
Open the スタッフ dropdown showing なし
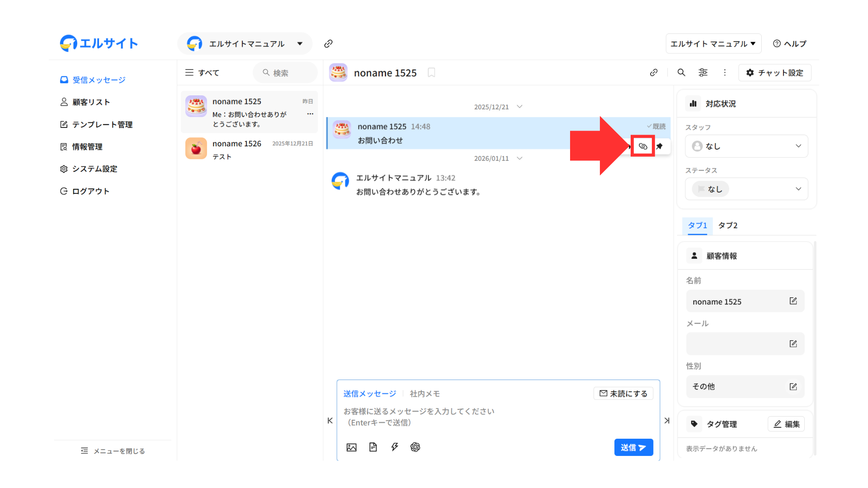pos(746,146)
